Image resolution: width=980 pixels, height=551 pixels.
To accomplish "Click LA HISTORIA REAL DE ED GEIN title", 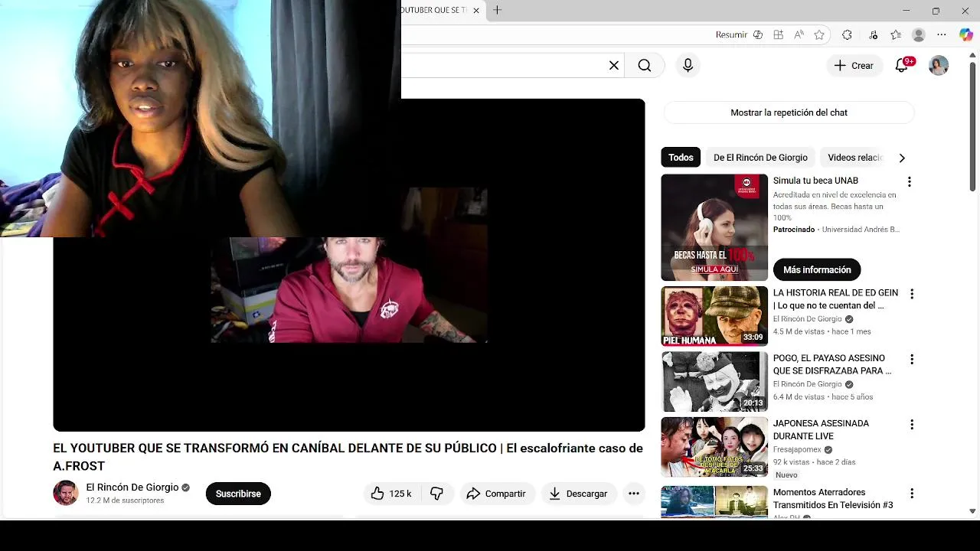I will point(835,299).
